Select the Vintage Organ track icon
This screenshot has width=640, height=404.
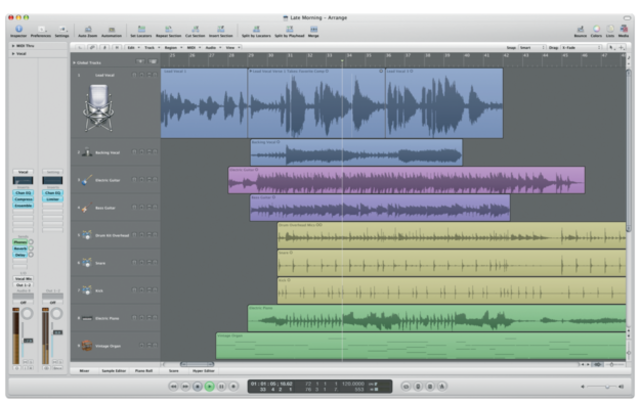coord(87,346)
